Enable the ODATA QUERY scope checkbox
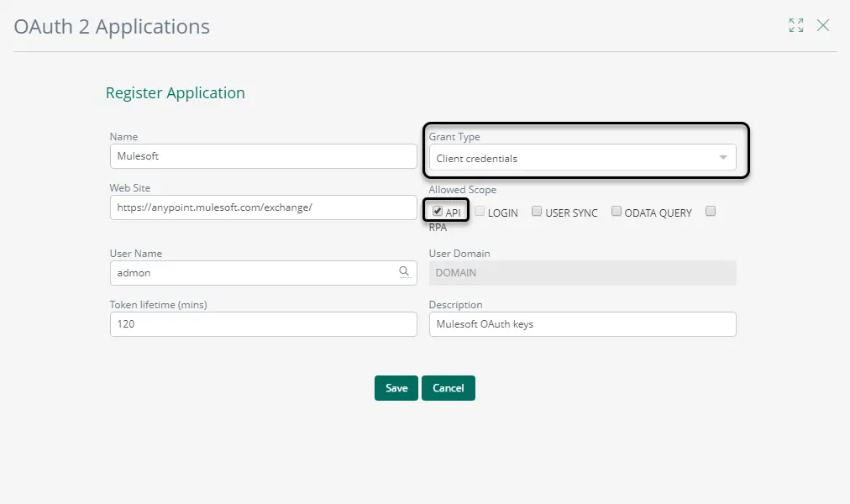The width and height of the screenshot is (850, 504). (x=617, y=211)
